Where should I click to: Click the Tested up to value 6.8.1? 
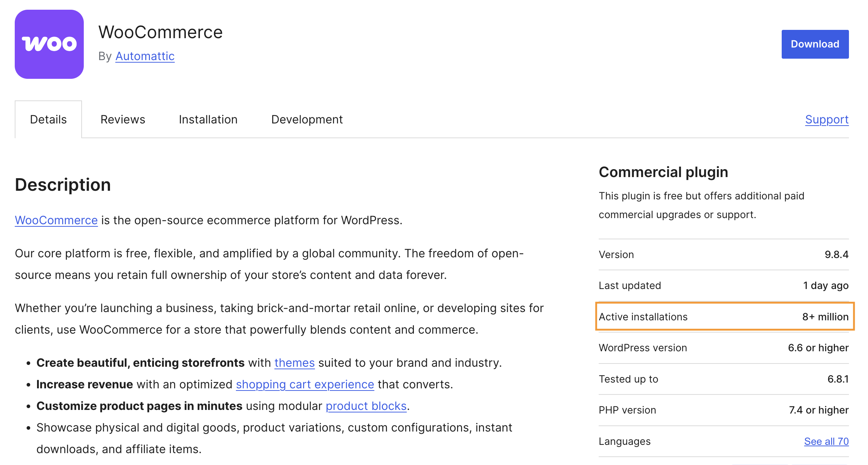pos(838,379)
